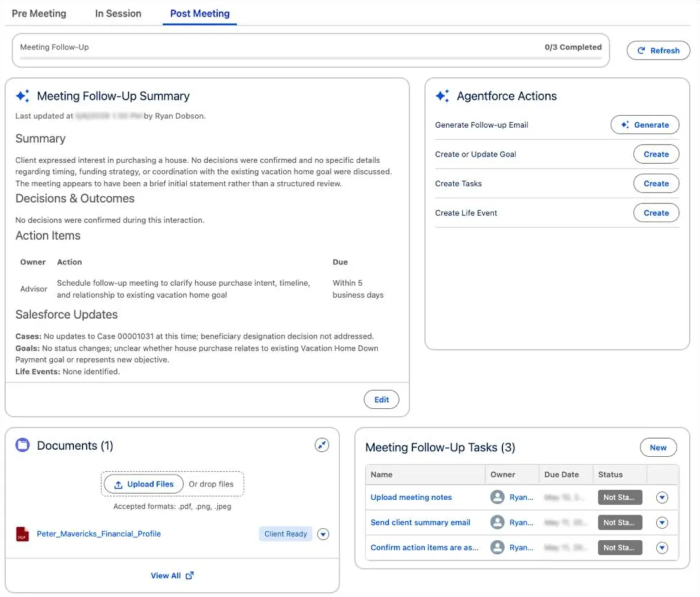This screenshot has width=700, height=597.
Task: Open the dropdown for Peter_Mavericks_Financial_Profile document
Action: [323, 534]
